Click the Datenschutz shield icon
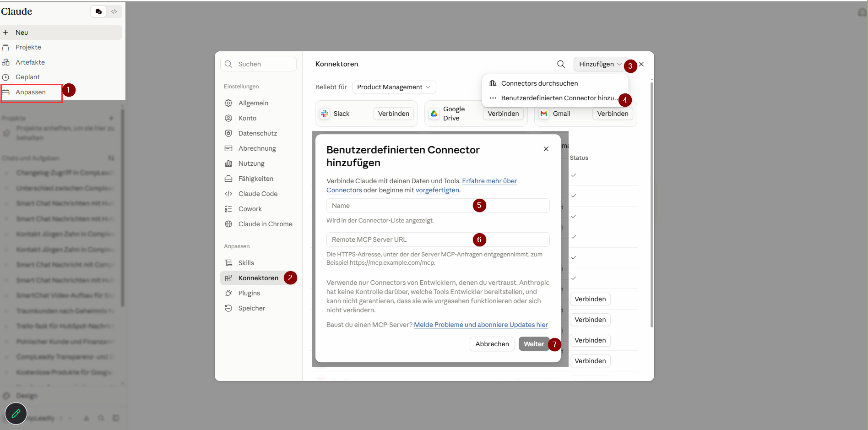 click(228, 133)
